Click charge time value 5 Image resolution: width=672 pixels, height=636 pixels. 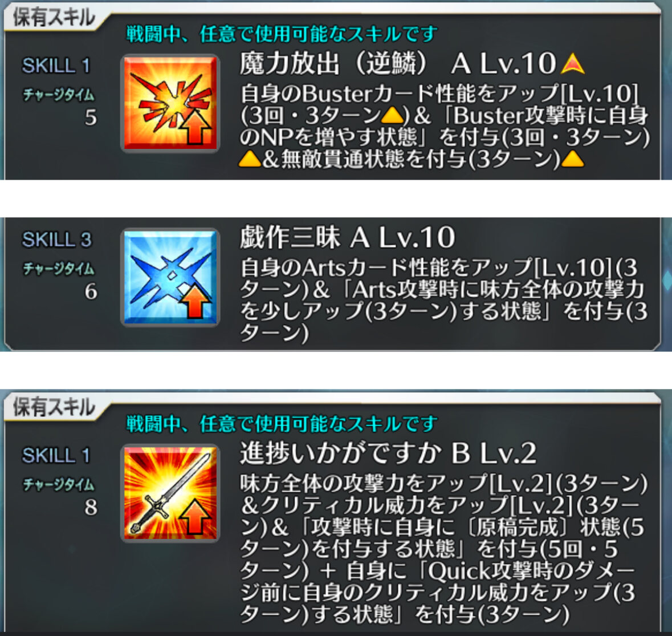click(91, 118)
